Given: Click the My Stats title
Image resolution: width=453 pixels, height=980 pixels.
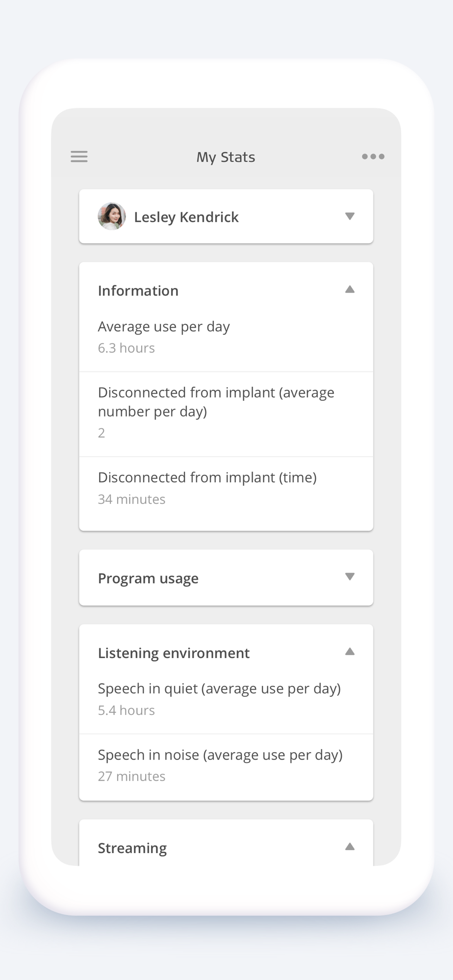Looking at the screenshot, I should (226, 157).
